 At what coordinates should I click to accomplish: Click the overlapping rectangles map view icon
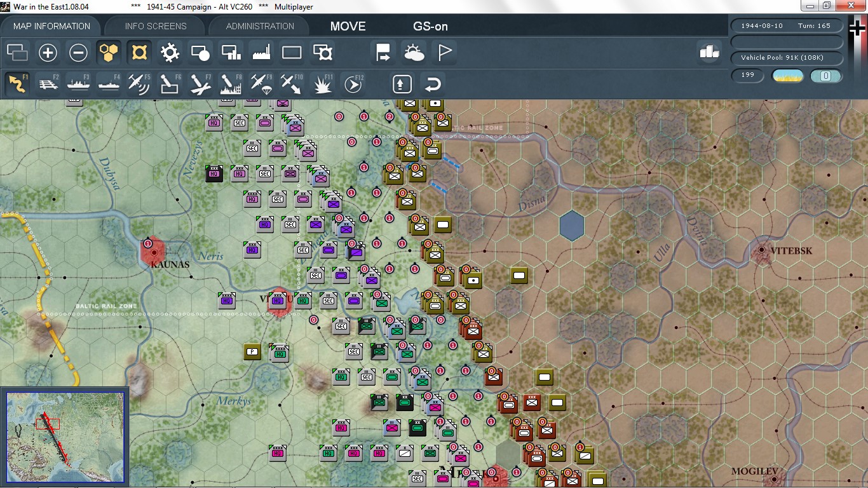[18, 53]
